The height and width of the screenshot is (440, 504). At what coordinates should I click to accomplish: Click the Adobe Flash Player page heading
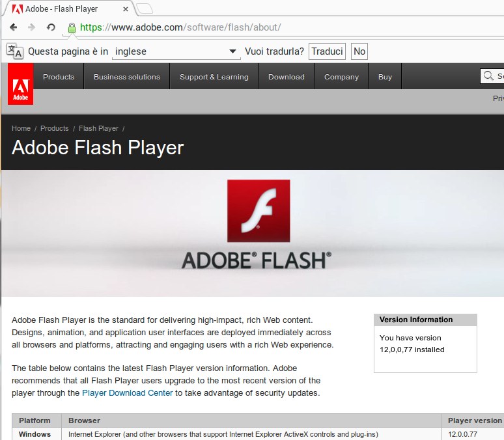click(x=98, y=148)
